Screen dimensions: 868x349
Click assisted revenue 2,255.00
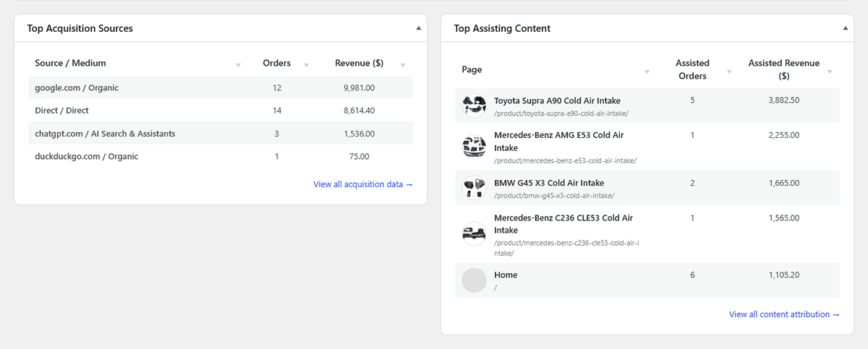784,135
